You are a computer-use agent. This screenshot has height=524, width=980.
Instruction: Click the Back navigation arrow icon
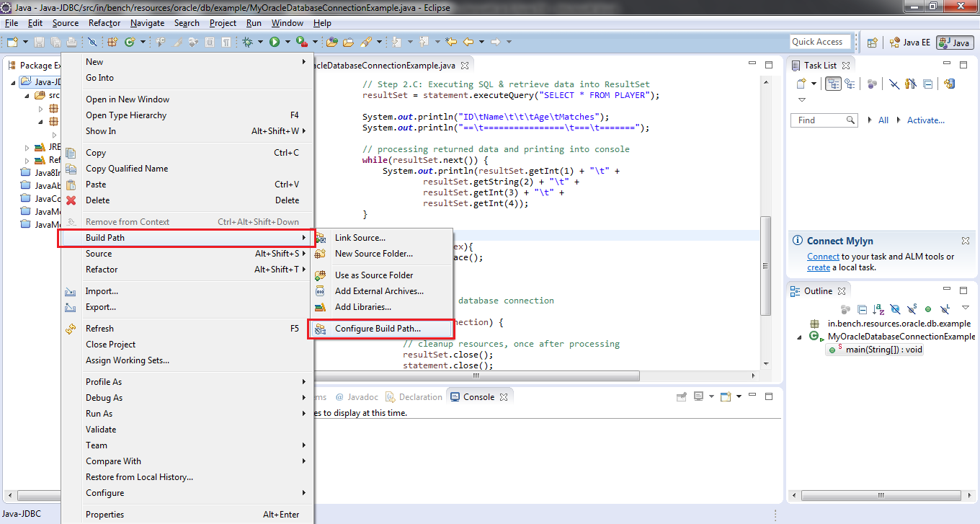point(468,42)
